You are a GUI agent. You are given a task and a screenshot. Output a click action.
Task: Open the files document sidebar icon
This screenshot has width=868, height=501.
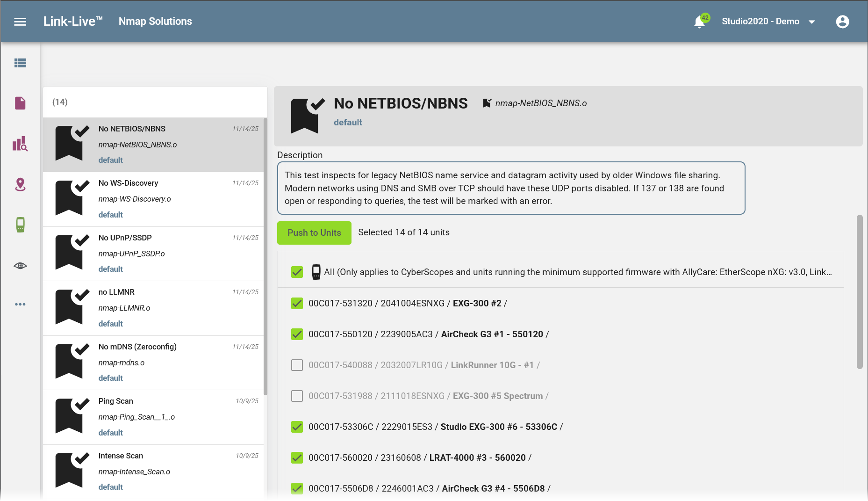[20, 103]
